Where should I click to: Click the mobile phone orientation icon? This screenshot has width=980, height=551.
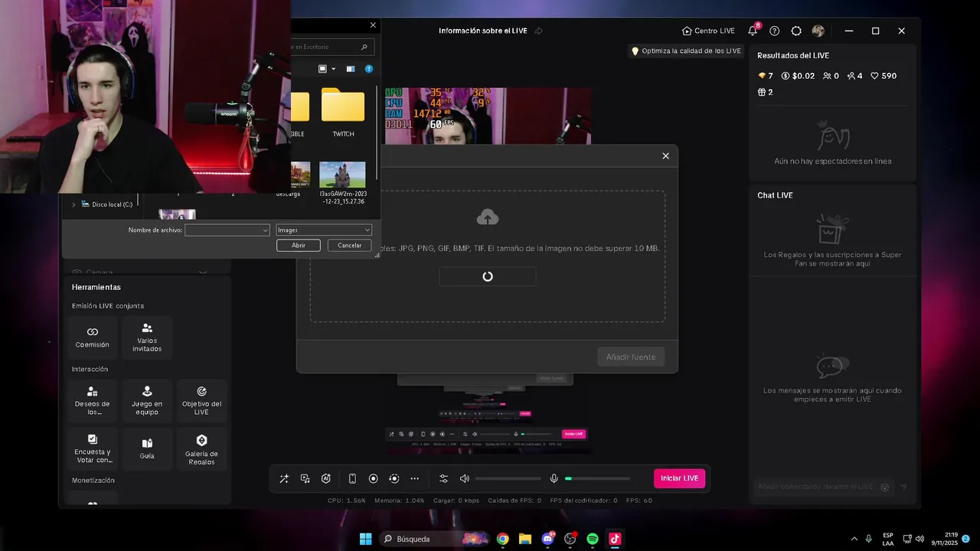352,479
